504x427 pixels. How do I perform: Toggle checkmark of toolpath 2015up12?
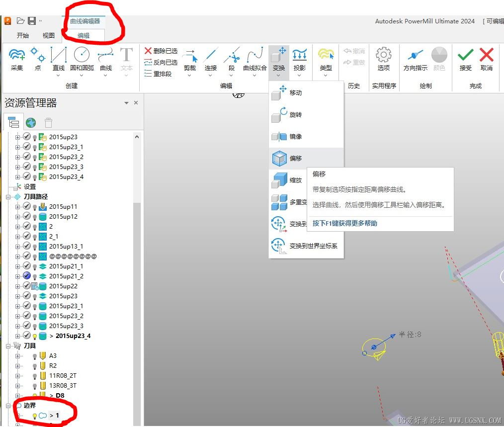click(27, 216)
